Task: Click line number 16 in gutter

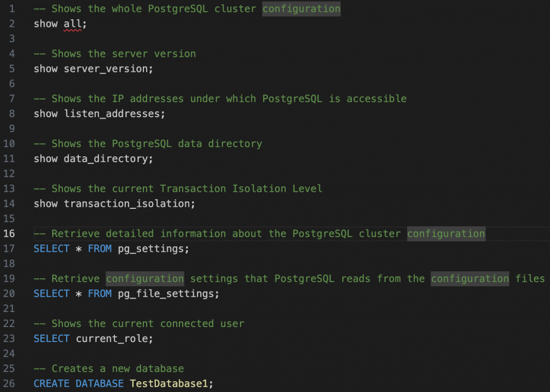Action: (x=9, y=234)
